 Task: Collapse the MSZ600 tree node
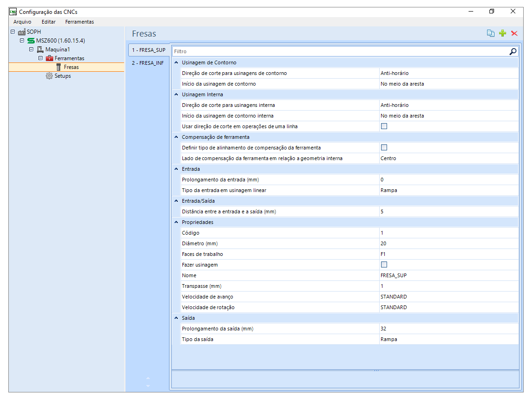point(22,40)
